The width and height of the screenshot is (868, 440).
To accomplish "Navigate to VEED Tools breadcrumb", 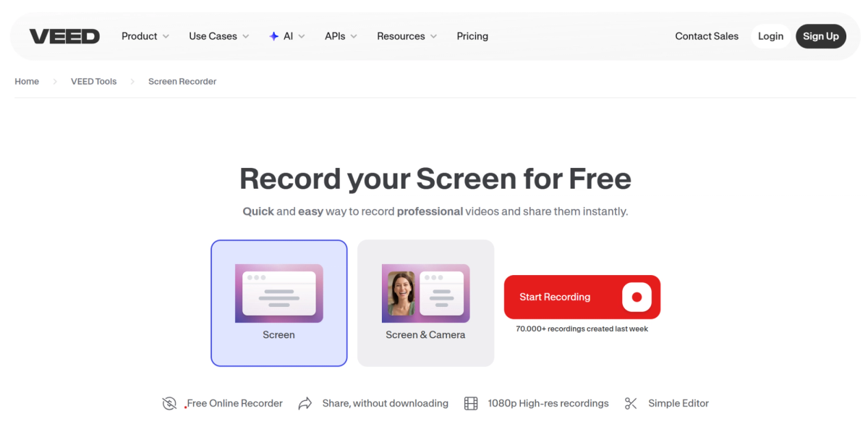I will pyautogui.click(x=93, y=82).
